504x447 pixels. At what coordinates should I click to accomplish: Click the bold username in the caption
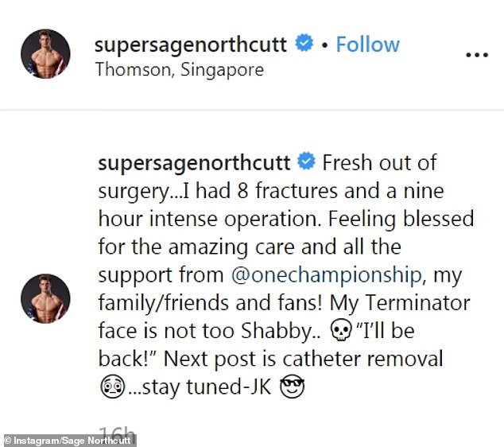193,162
